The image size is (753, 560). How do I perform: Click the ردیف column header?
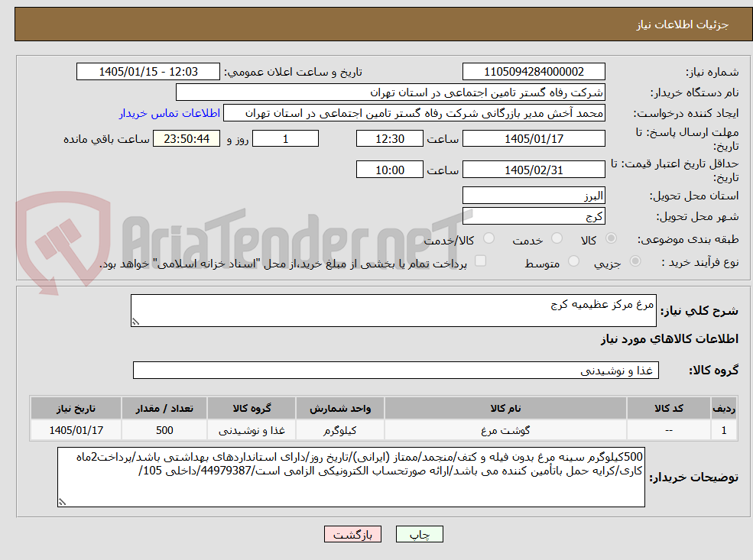tap(724, 409)
